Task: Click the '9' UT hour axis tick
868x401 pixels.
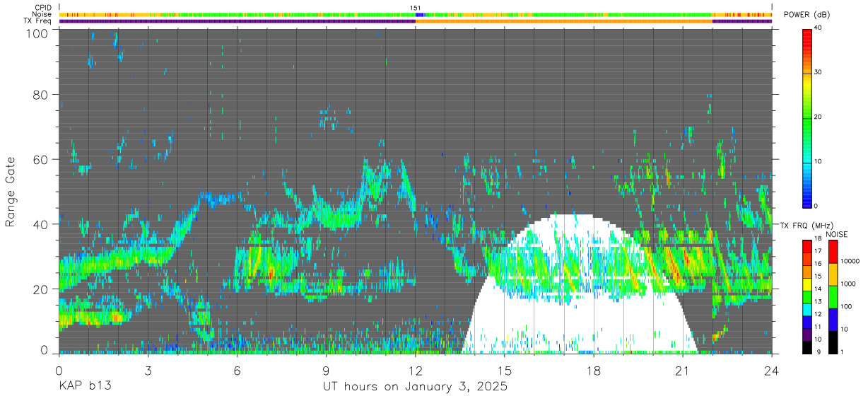Action: [x=327, y=370]
